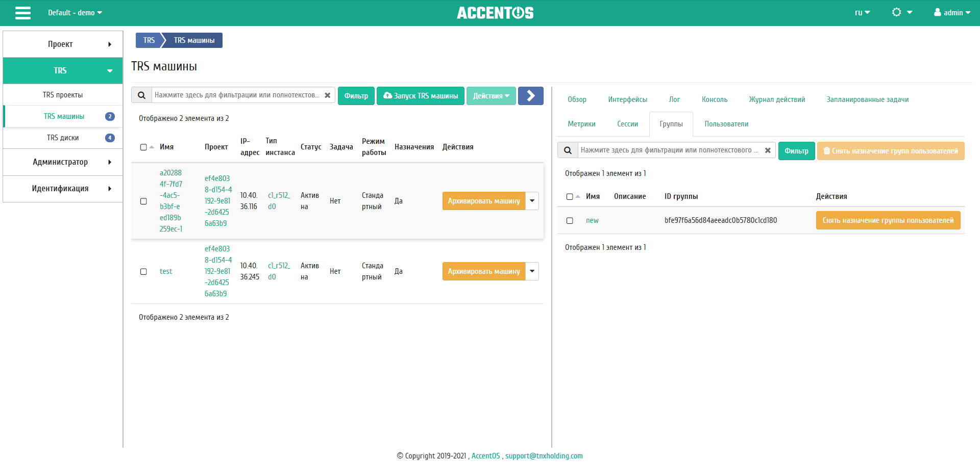The height and width of the screenshot is (462, 980).
Task: Sort groups by name arrow
Action: (x=578, y=196)
